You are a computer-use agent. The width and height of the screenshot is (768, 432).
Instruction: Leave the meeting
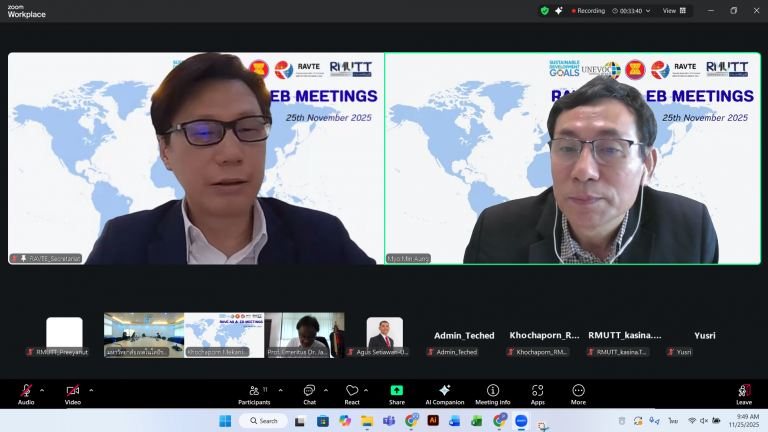743,393
